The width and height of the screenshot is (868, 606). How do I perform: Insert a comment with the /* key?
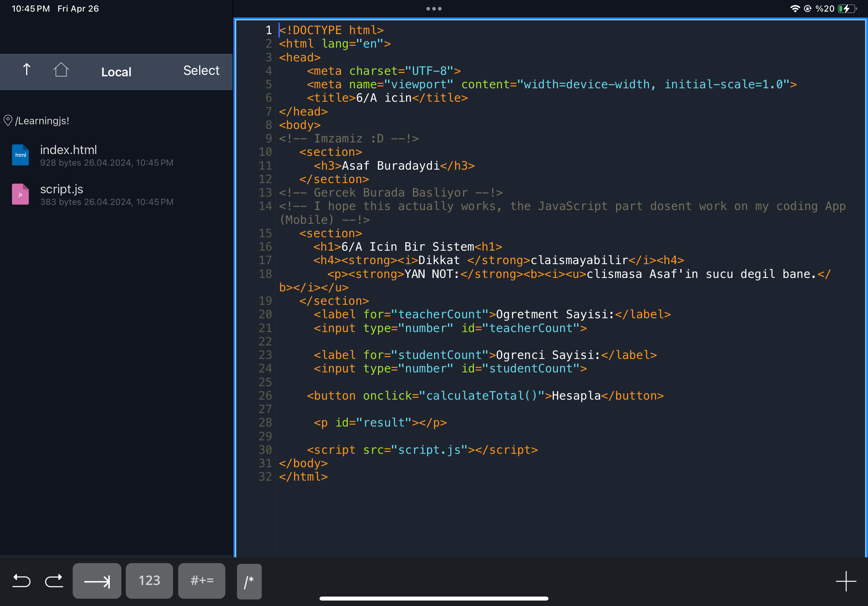click(249, 581)
